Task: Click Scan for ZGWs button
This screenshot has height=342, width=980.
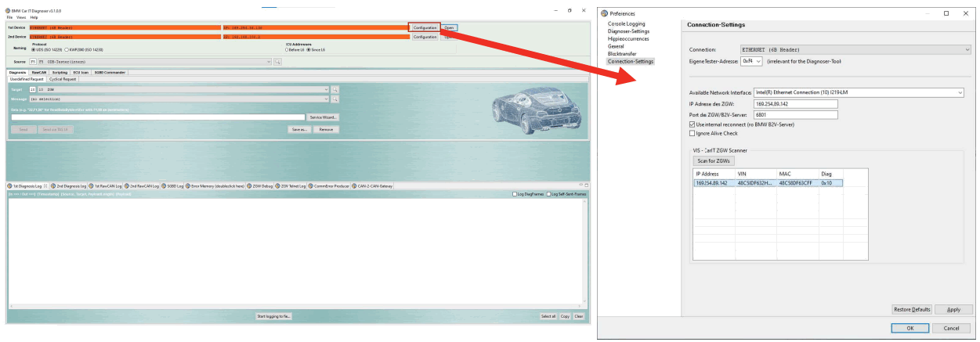Action: (x=713, y=160)
